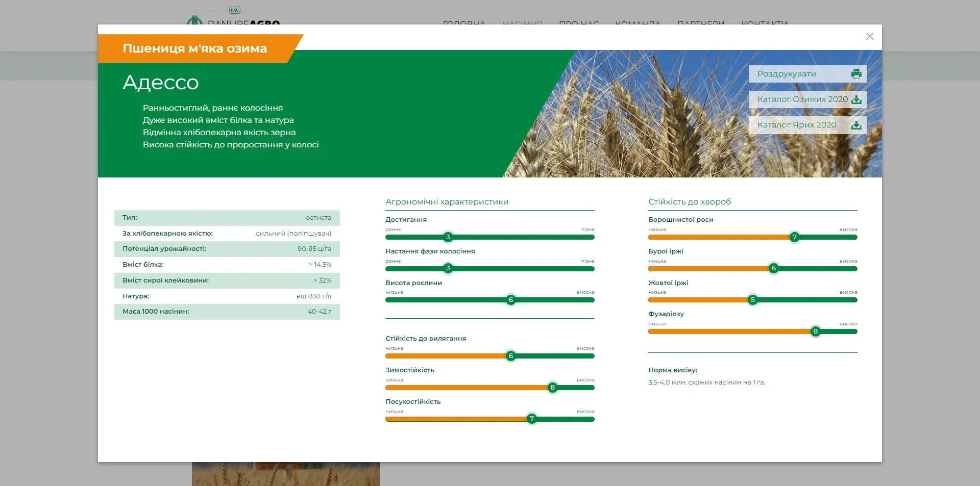Click the Борошнистої роси marker 7
The width and height of the screenshot is (980, 486).
point(794,237)
